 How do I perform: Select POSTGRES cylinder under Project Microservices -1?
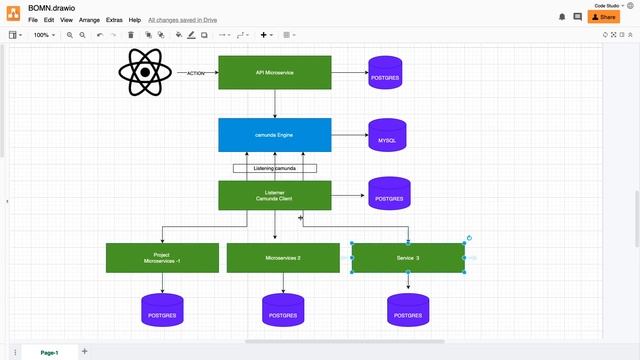pyautogui.click(x=162, y=310)
